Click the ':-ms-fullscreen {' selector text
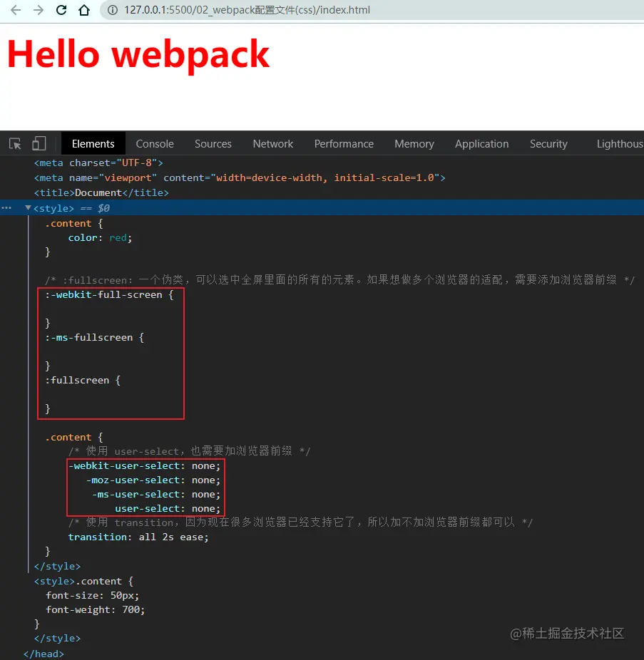This screenshot has width=644, height=660. coord(95,338)
